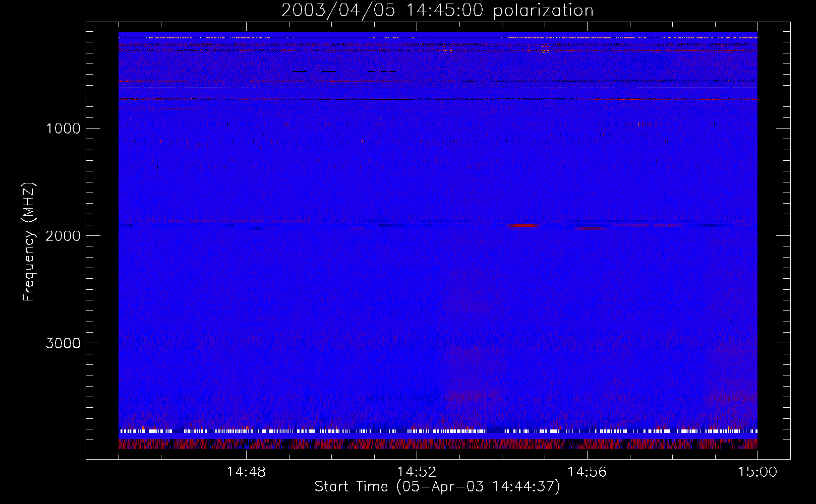Image resolution: width=816 pixels, height=504 pixels.
Task: Click the 14:56 time tick label
Action: click(x=587, y=472)
